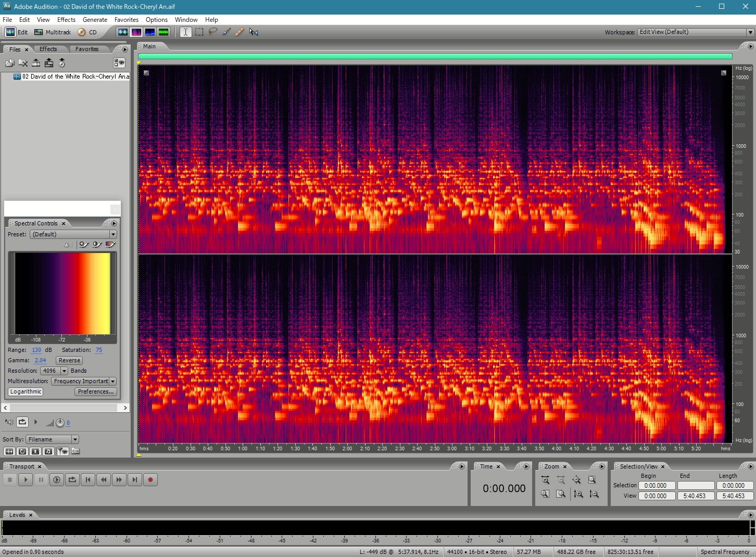The height and width of the screenshot is (557, 756).
Task: Open Sort By Filename dropdown
Action: (x=52, y=439)
